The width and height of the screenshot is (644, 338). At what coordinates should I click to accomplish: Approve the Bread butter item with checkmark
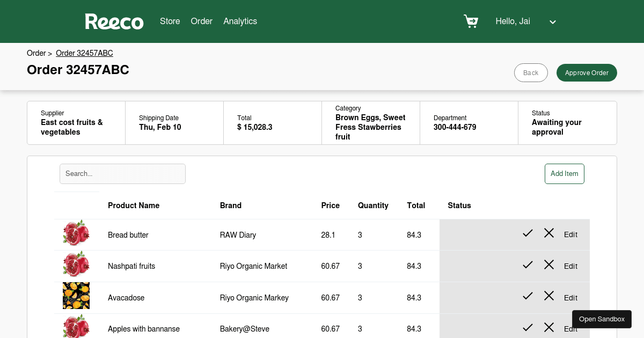(528, 233)
